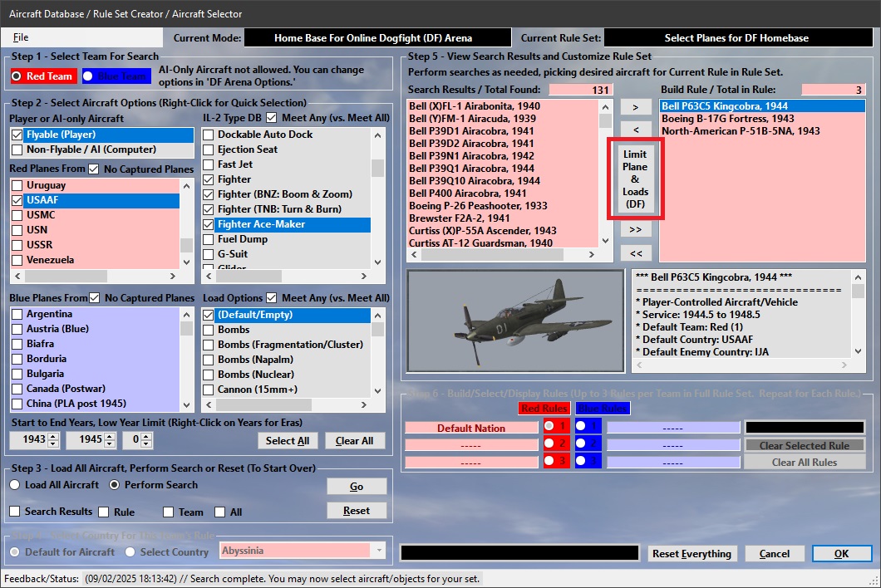This screenshot has height=588, width=881.
Task: Confirm with the OK button
Action: pos(842,554)
